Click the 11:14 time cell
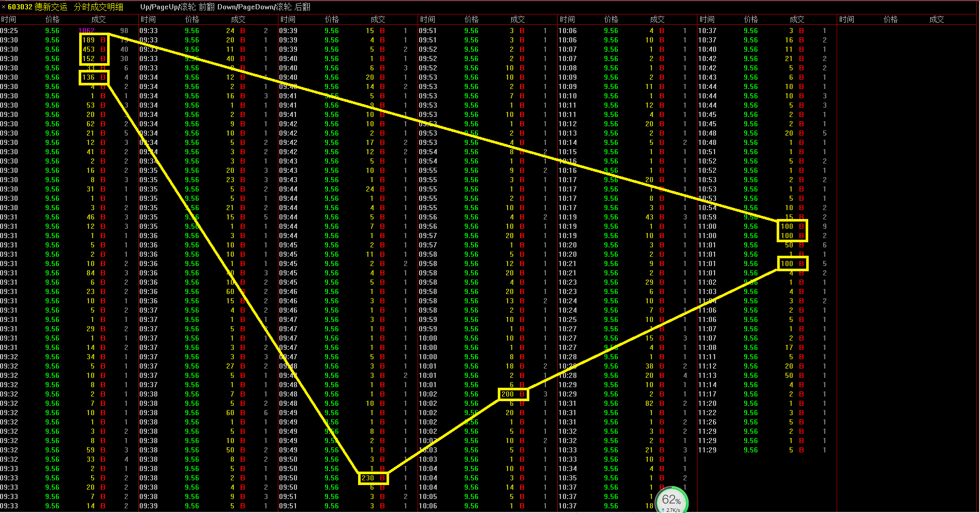This screenshot has height=513, width=980. coord(707,385)
